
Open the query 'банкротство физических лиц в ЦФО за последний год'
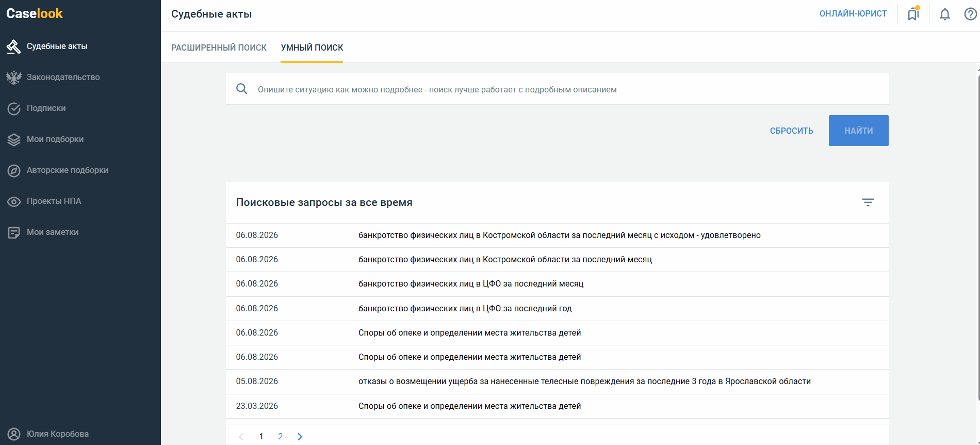pyautogui.click(x=557, y=309)
